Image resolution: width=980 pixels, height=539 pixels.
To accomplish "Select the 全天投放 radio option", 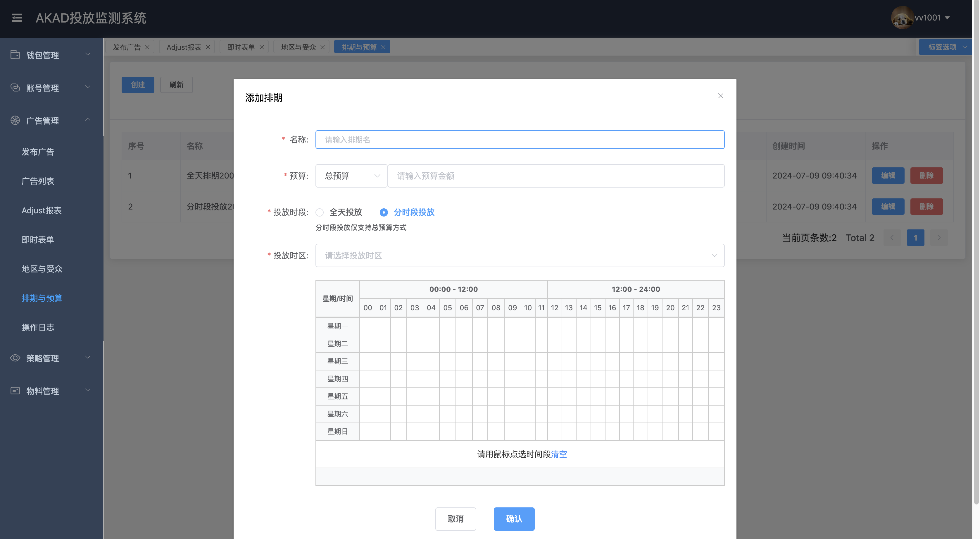I will click(320, 212).
